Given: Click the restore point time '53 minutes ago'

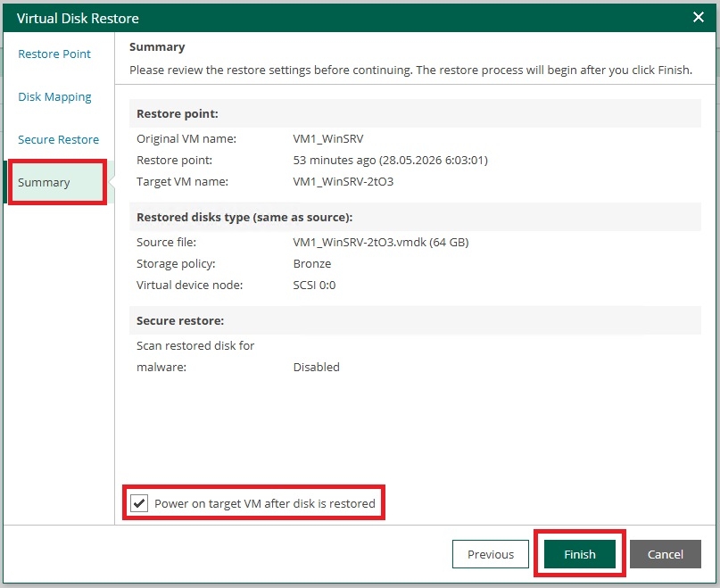Looking at the screenshot, I should pyautogui.click(x=390, y=161).
